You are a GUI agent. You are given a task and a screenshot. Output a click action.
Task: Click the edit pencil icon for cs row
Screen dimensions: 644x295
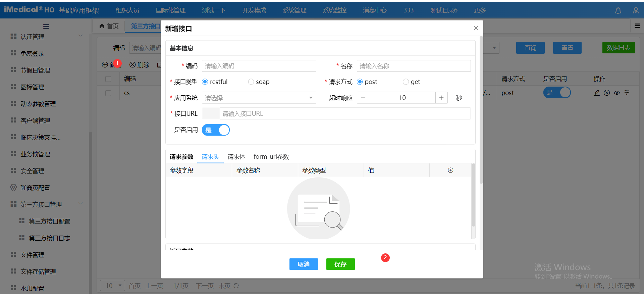pos(597,93)
